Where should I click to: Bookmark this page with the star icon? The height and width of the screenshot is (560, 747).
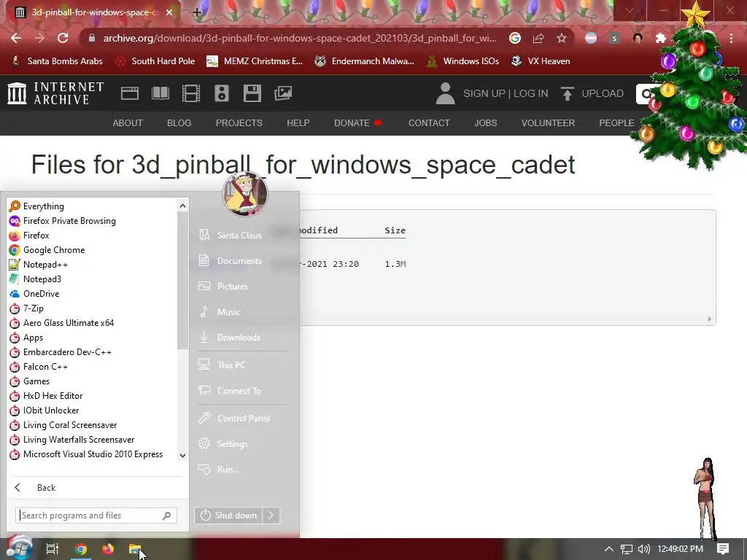(x=562, y=38)
